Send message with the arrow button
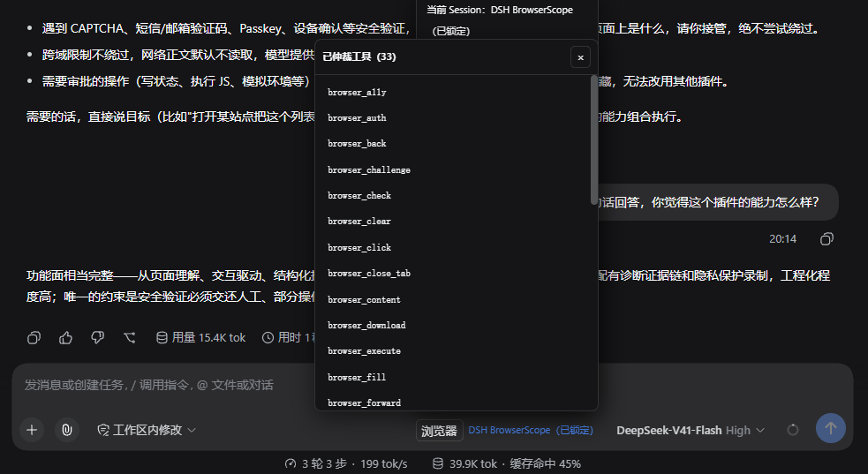The height and width of the screenshot is (474, 868). pos(830,428)
